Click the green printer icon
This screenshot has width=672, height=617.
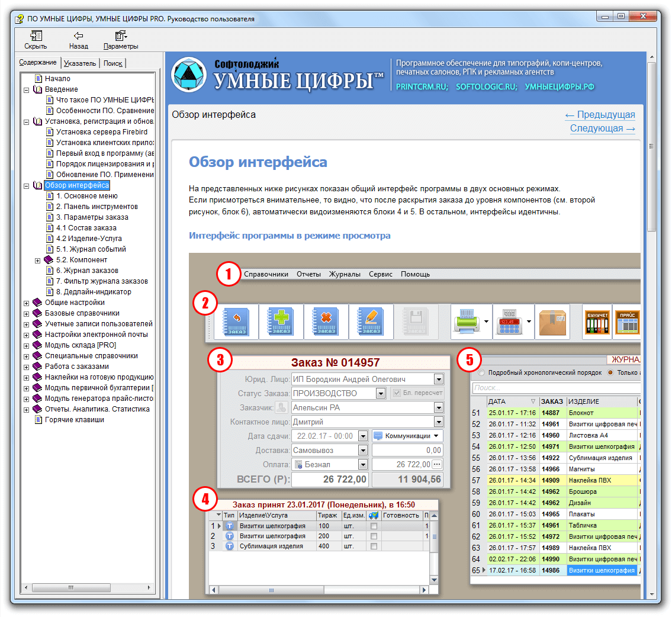coord(467,322)
